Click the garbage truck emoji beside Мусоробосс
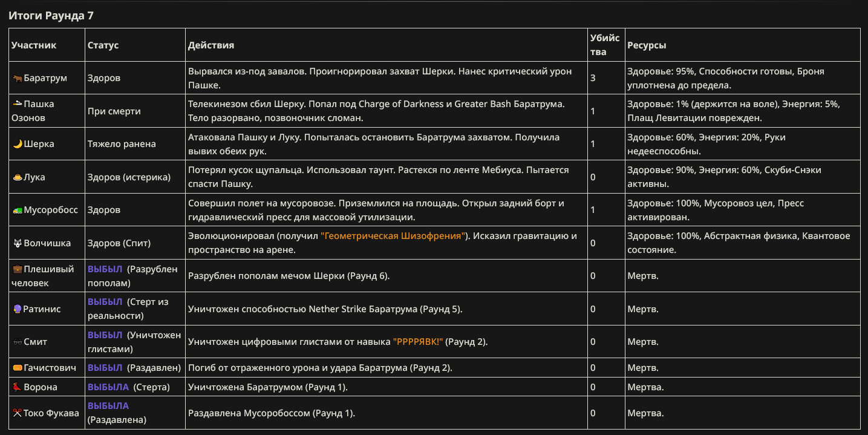Screen dimensions: 868x435 (17, 210)
